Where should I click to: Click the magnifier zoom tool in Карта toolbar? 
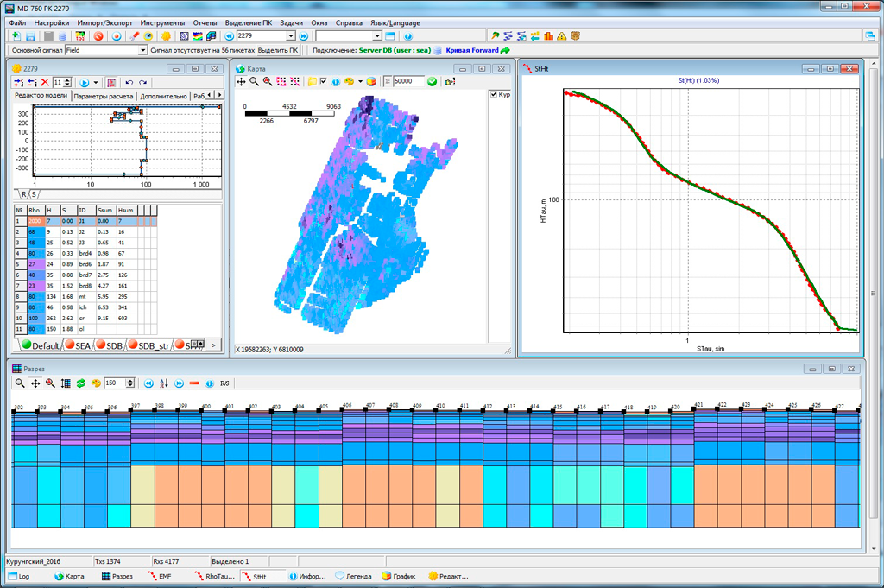[255, 81]
